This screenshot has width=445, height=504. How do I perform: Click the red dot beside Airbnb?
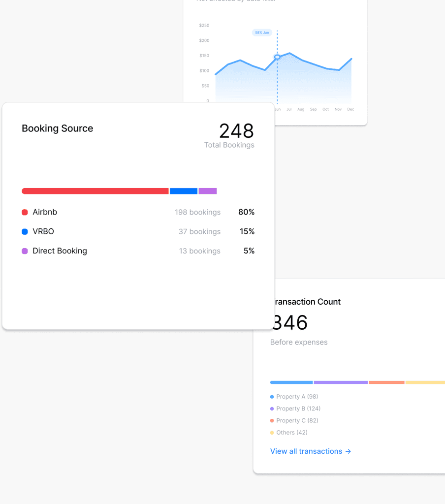tap(25, 212)
